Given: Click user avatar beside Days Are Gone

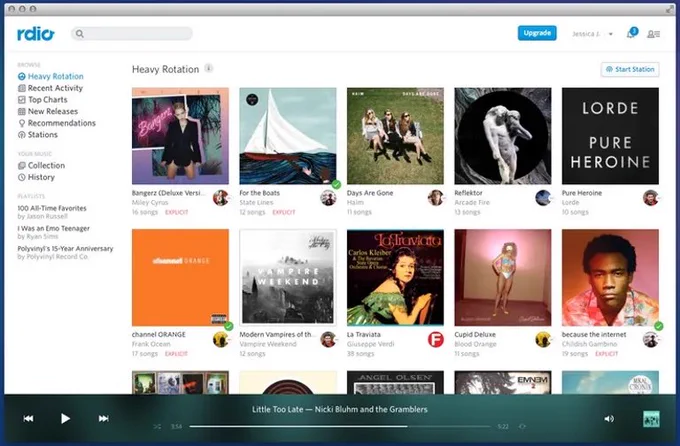Looking at the screenshot, I should tap(436, 198).
